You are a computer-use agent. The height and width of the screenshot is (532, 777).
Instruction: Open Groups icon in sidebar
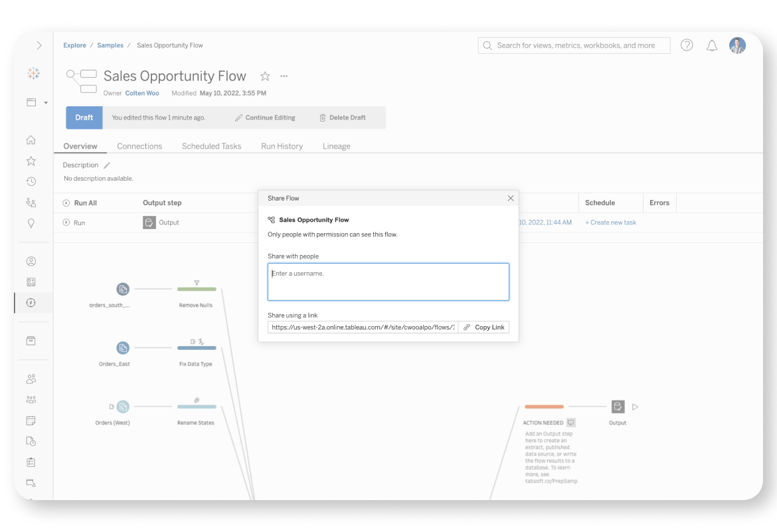click(x=31, y=400)
